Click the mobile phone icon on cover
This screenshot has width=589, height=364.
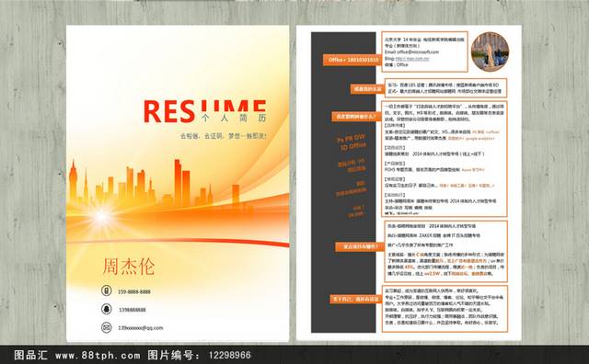pyautogui.click(x=107, y=290)
